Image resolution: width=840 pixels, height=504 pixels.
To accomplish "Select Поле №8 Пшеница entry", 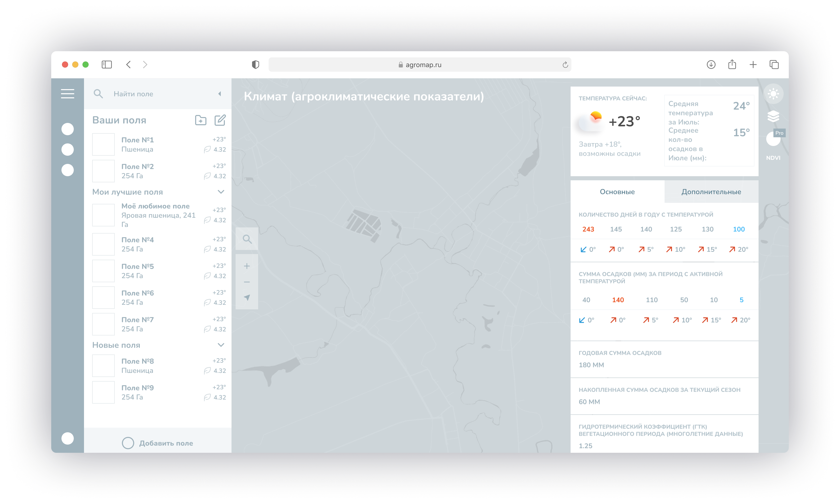I will (x=159, y=366).
